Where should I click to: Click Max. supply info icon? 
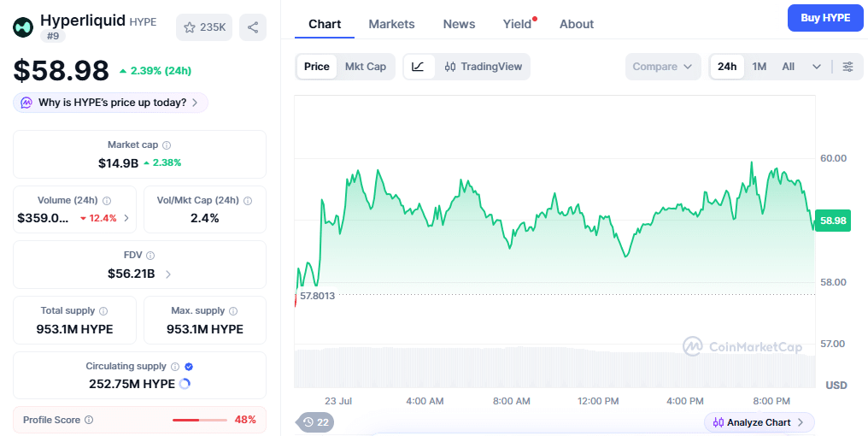[233, 311]
